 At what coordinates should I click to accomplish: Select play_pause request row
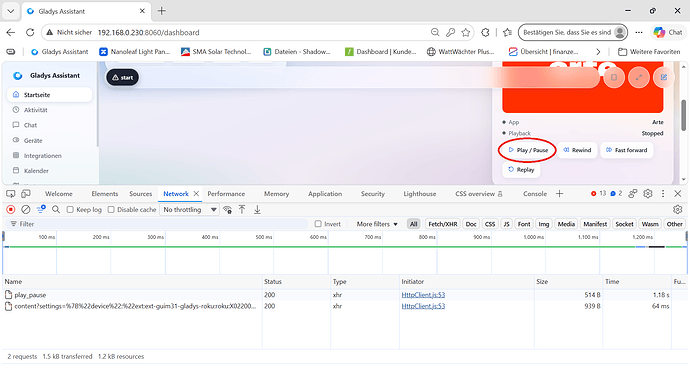click(x=345, y=295)
